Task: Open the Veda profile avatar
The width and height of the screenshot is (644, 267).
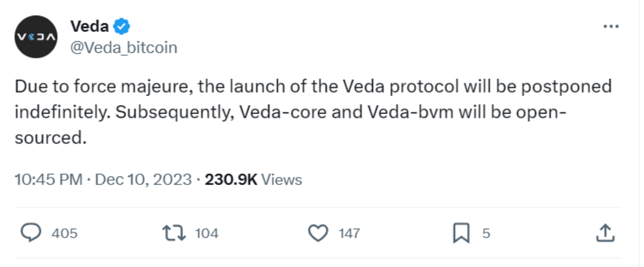Action: (x=36, y=37)
